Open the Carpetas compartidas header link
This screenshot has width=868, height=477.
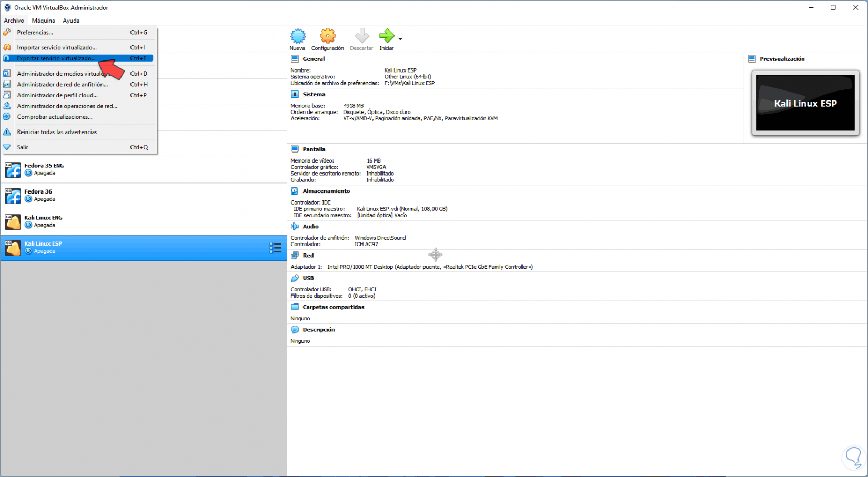pyautogui.click(x=334, y=307)
